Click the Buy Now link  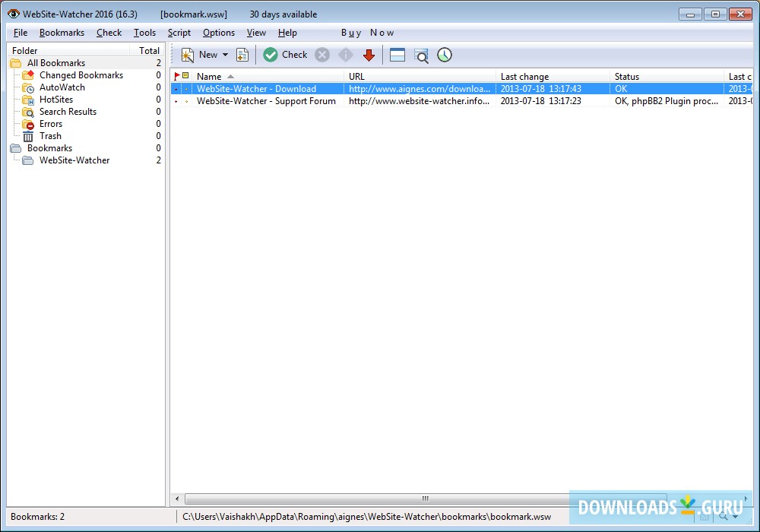[x=367, y=33]
